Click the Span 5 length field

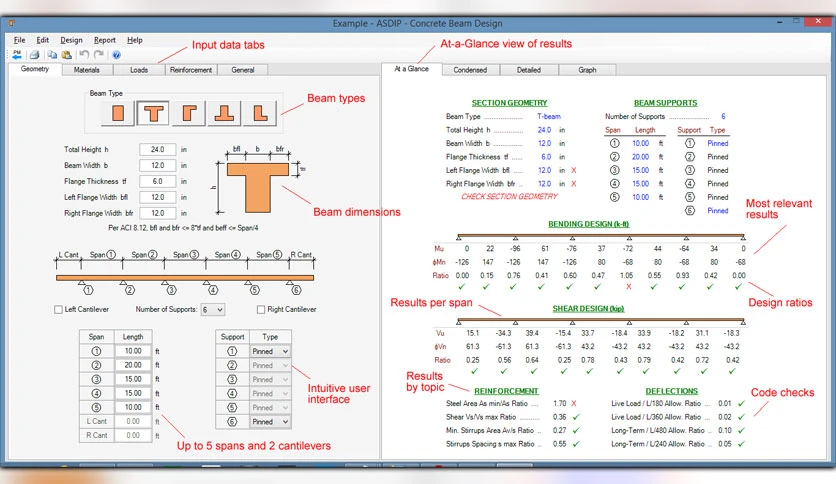tap(133, 407)
